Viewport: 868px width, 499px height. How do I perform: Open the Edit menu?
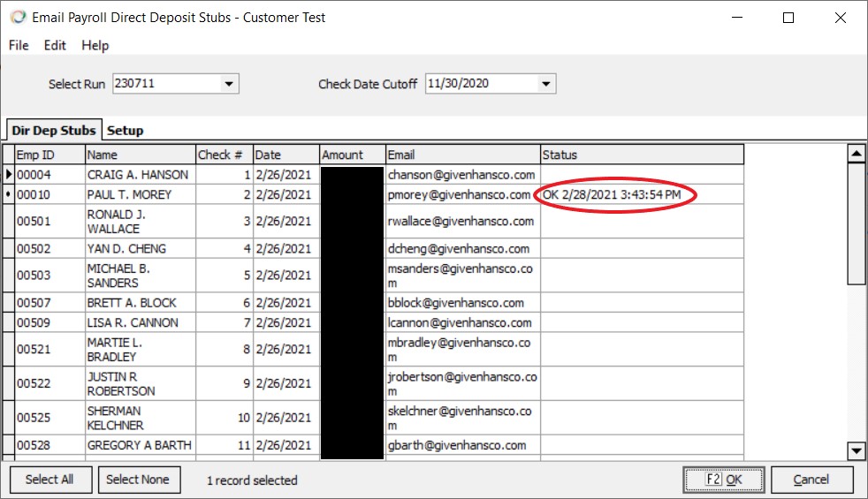click(x=55, y=46)
